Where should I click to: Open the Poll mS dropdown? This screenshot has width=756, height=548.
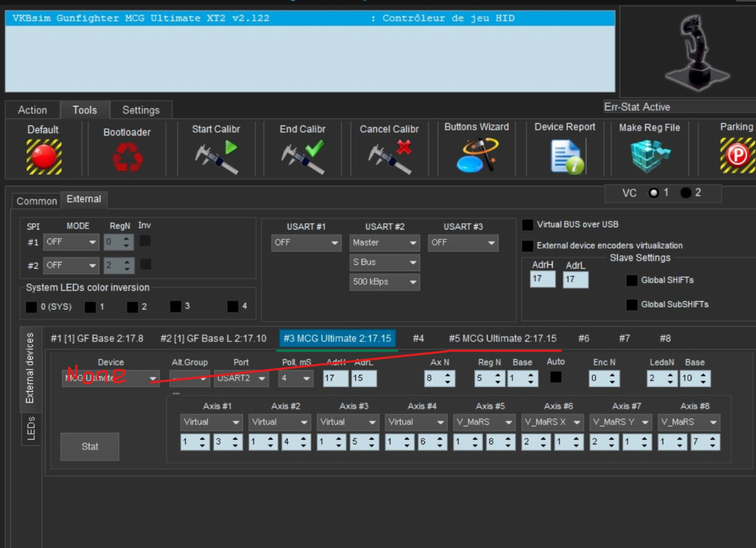[x=296, y=379]
